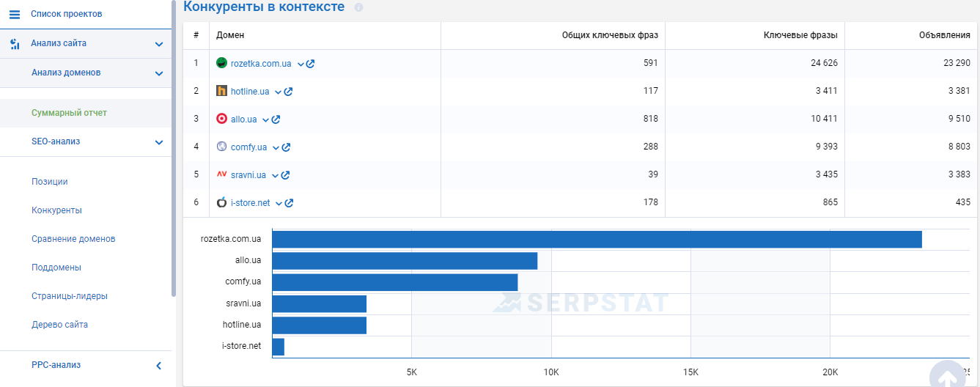The width and height of the screenshot is (980, 387).
Task: Expand the allo.ua domain dropdown arrow
Action: 265,120
